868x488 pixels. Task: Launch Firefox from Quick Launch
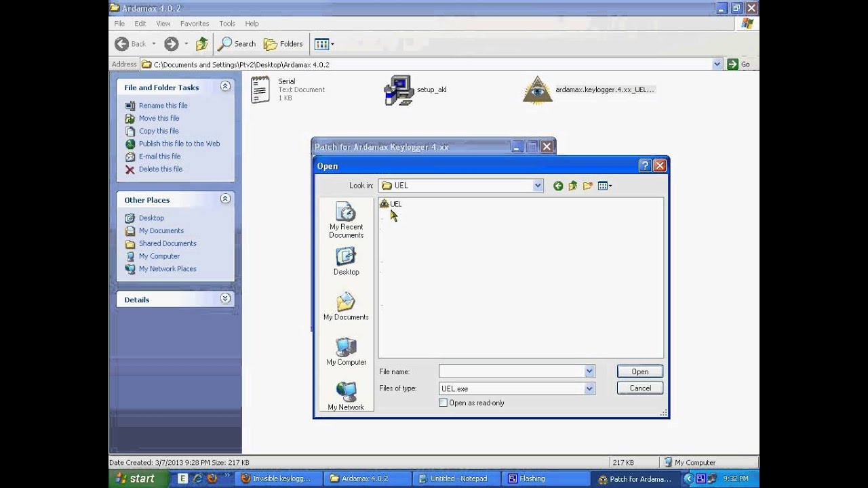(212, 479)
